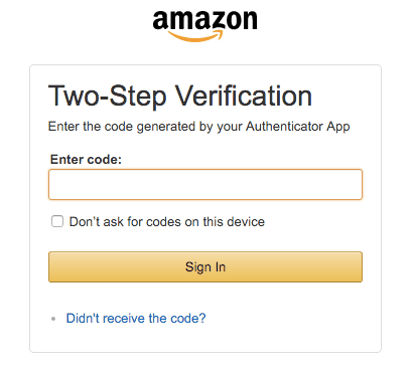Click the "amazon" wordmark text
The width and height of the screenshot is (414, 378).
click(x=205, y=20)
